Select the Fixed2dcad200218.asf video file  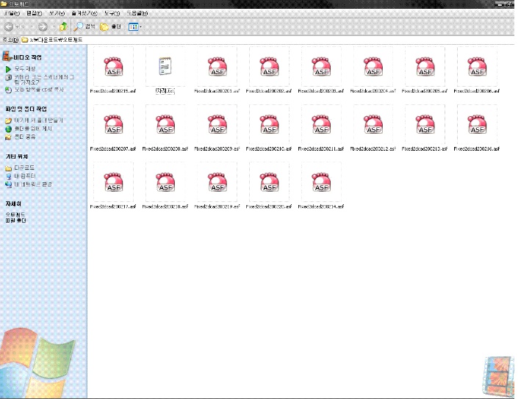pyautogui.click(x=165, y=186)
